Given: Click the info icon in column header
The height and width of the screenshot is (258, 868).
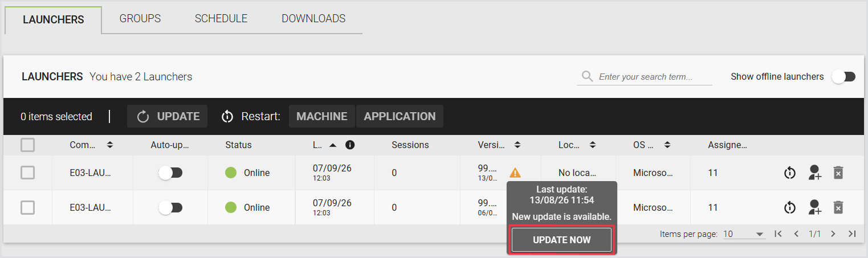Looking at the screenshot, I should coord(350,145).
